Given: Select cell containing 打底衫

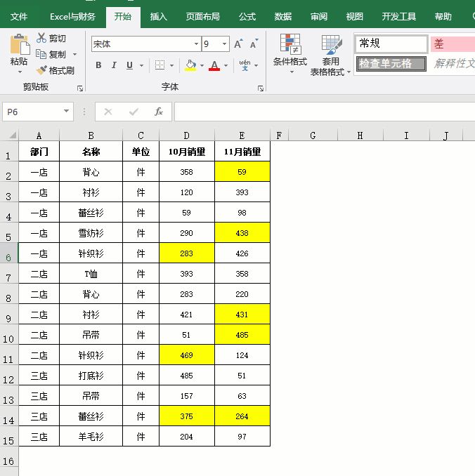Looking at the screenshot, I should pos(91,375).
